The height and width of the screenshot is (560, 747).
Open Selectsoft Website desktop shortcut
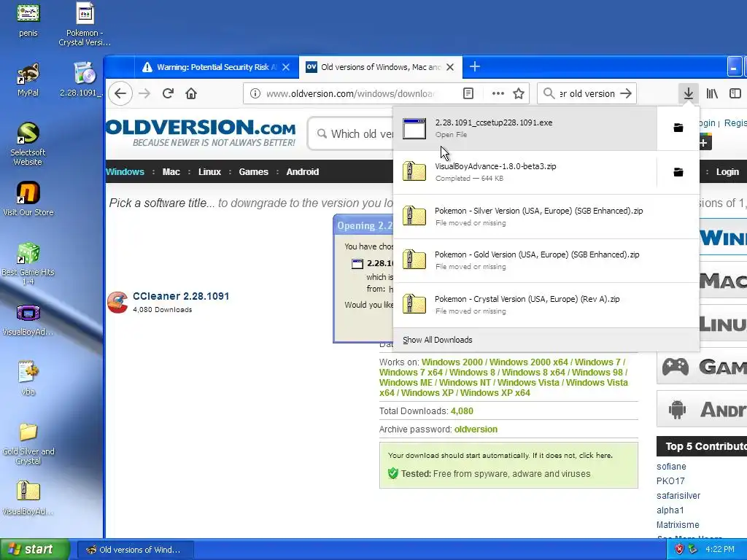click(28, 144)
